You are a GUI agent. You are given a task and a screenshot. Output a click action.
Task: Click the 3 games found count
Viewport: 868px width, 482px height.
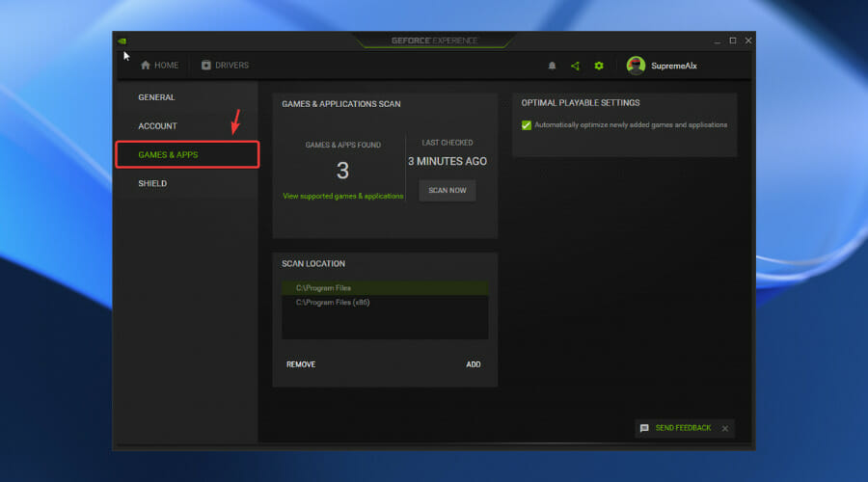coord(342,171)
